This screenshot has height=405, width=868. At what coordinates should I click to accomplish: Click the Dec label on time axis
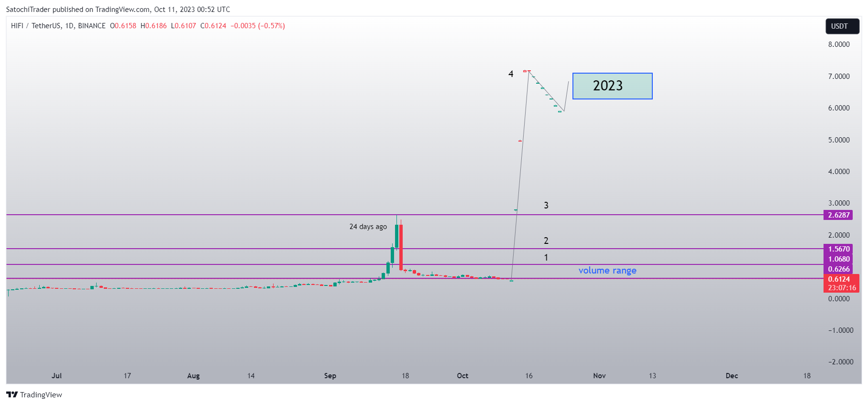[x=732, y=376]
